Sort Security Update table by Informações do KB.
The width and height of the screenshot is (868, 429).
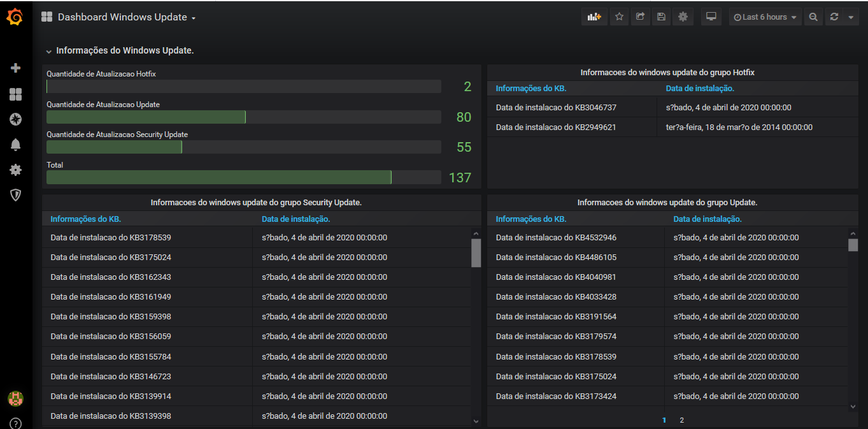[x=85, y=219]
